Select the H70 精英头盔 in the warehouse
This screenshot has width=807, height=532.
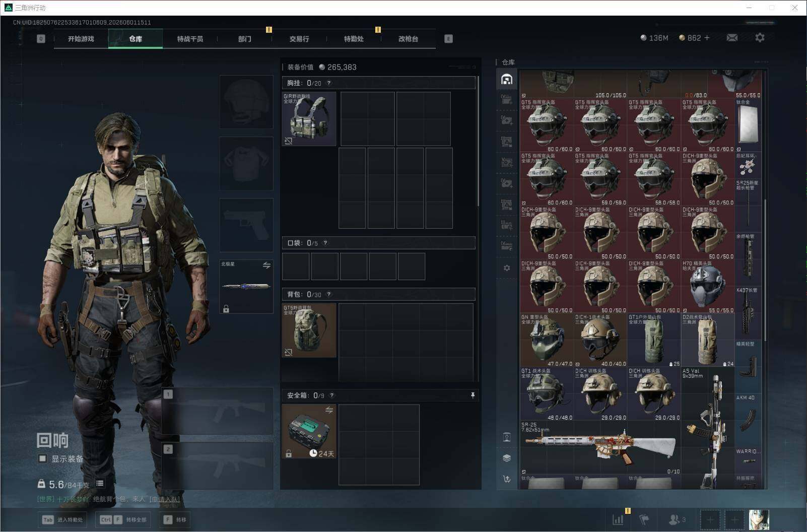(x=708, y=287)
